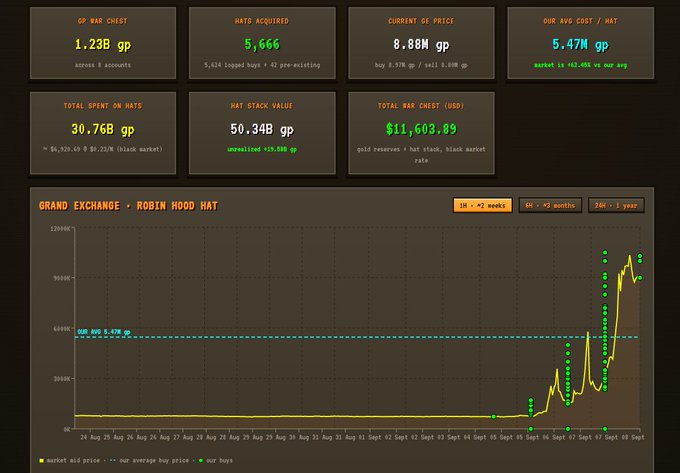Click the 'TOTAL SPENT ON HATS' card heading
The width and height of the screenshot is (680, 473).
[103, 106]
